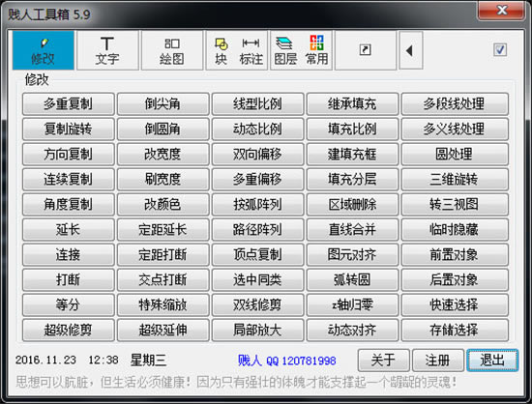Click the 注册 register button
This screenshot has width=532, height=404.
point(437,361)
